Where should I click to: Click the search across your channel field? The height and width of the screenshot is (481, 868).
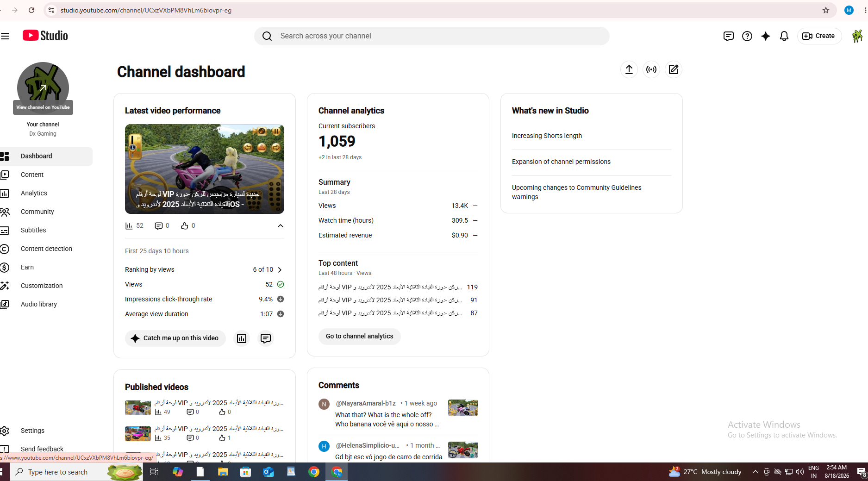431,36
